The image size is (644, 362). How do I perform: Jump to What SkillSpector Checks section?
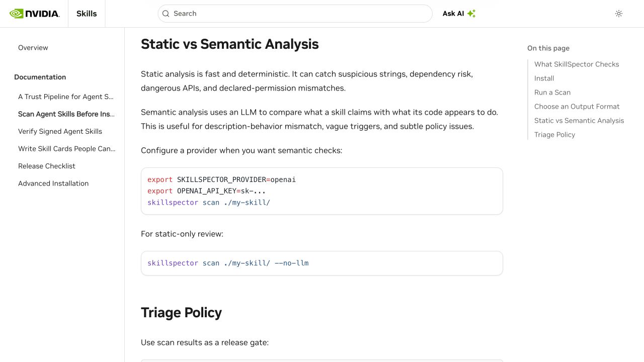tap(577, 64)
